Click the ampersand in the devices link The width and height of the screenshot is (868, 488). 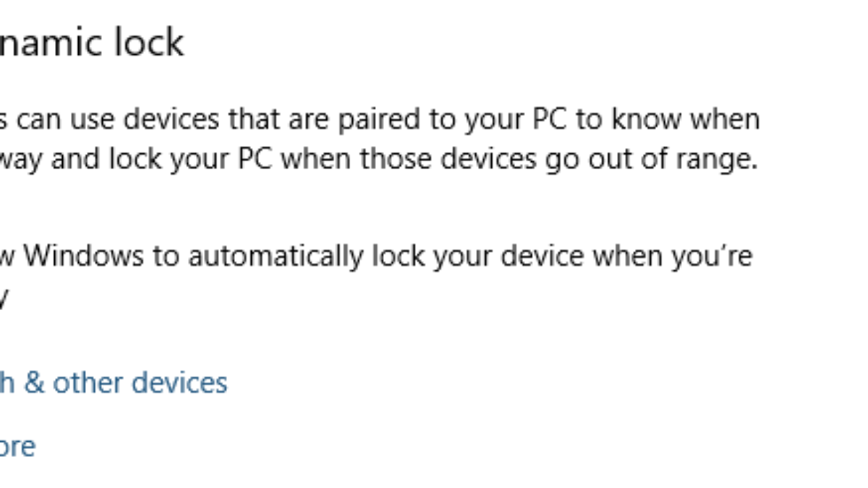(x=34, y=382)
